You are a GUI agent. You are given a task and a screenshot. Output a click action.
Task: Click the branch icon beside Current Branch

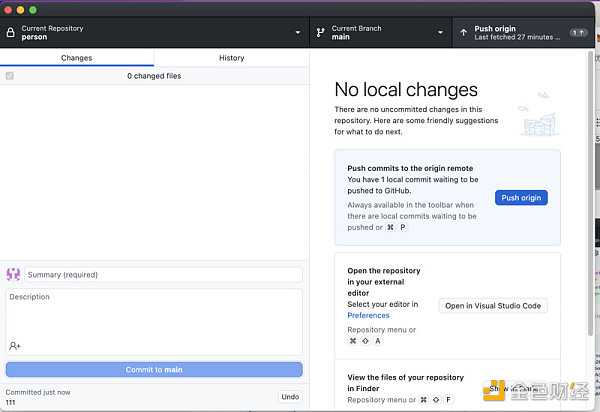(x=320, y=33)
